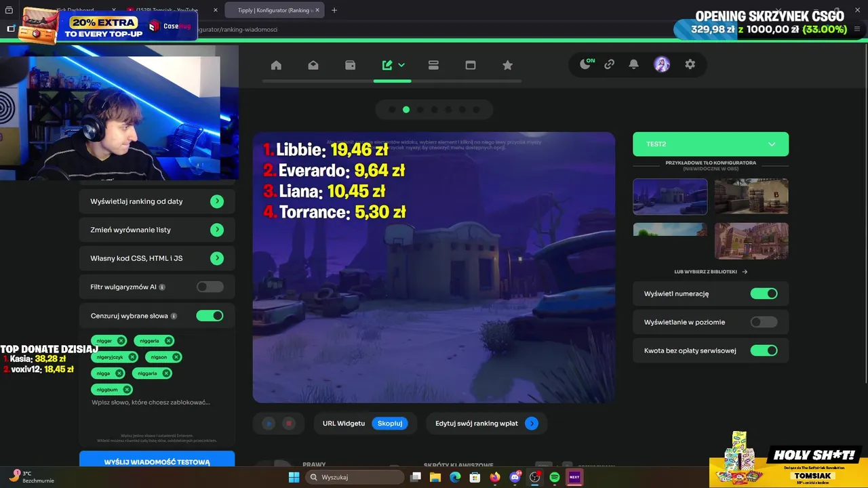
Task: Select the first pagination dot
Action: click(392, 110)
